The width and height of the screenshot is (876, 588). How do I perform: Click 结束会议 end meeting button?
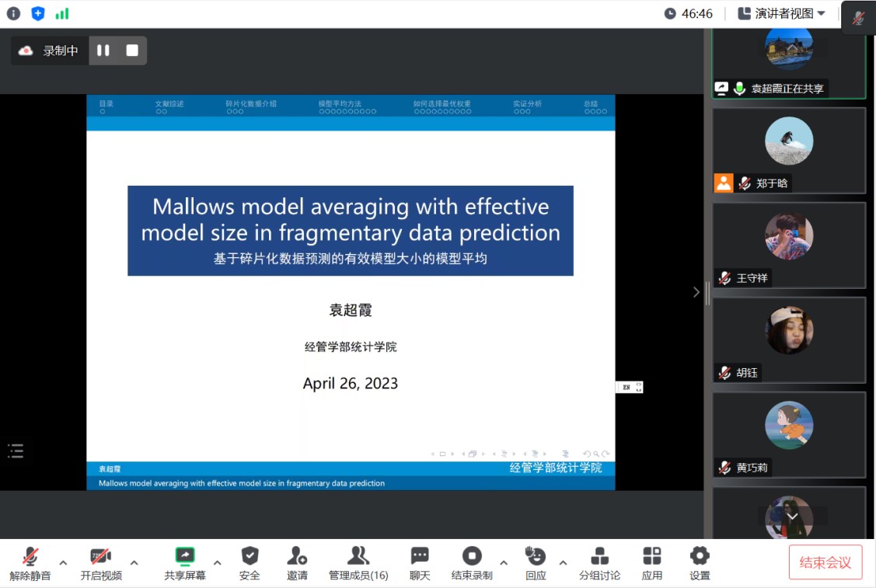pyautogui.click(x=825, y=562)
